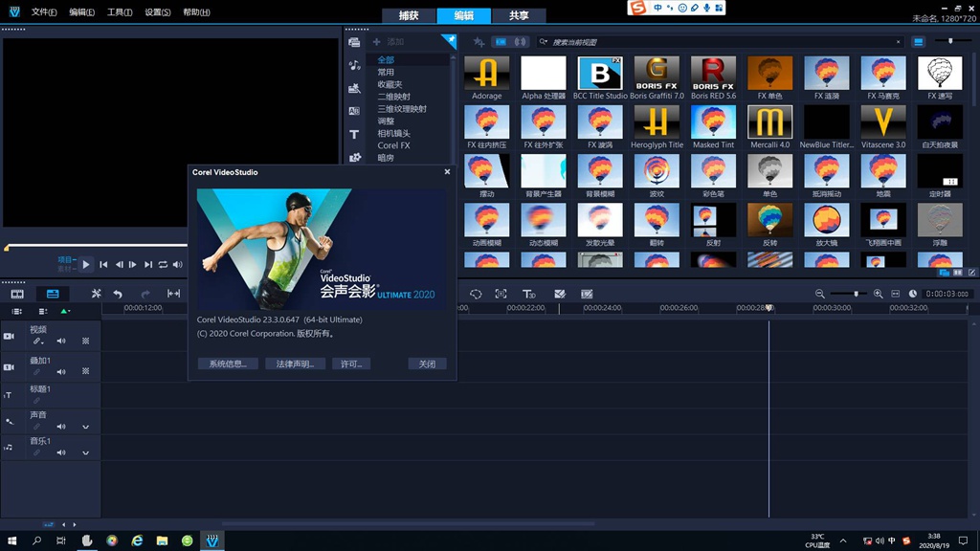Click the project duration clock icon
The height and width of the screenshot is (551, 980).
tap(912, 294)
